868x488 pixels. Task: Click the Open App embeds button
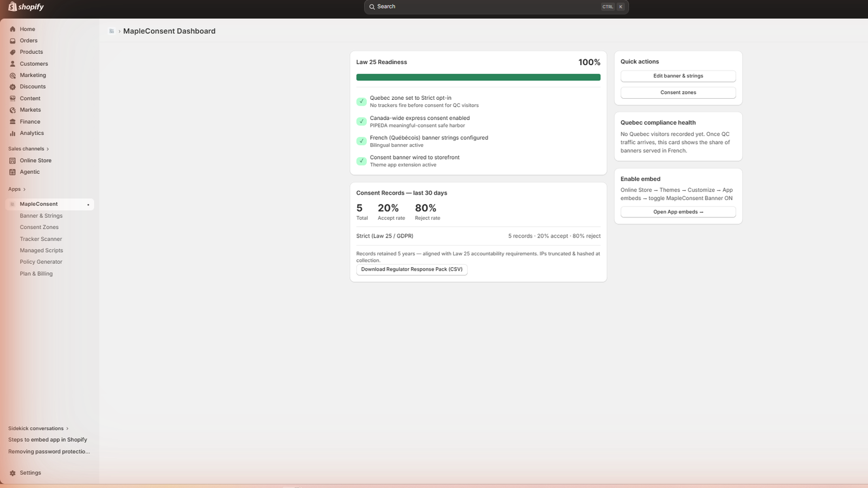coord(678,212)
